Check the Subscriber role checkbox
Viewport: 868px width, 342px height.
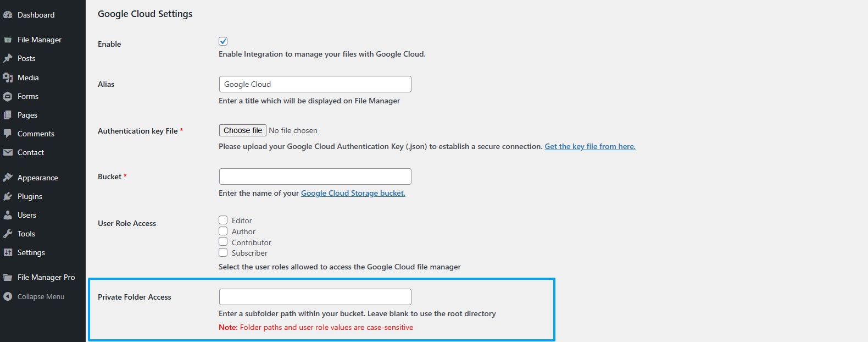point(223,252)
